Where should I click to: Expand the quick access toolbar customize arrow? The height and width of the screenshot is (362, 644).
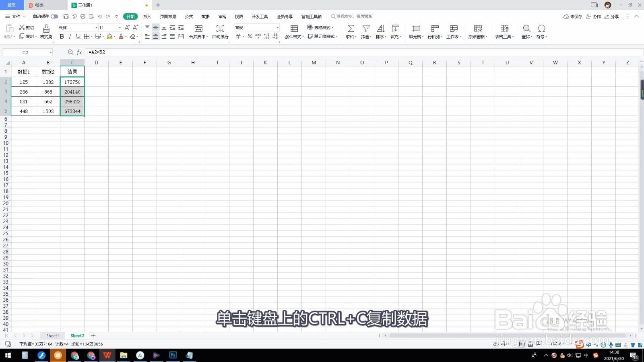pyautogui.click(x=117, y=16)
